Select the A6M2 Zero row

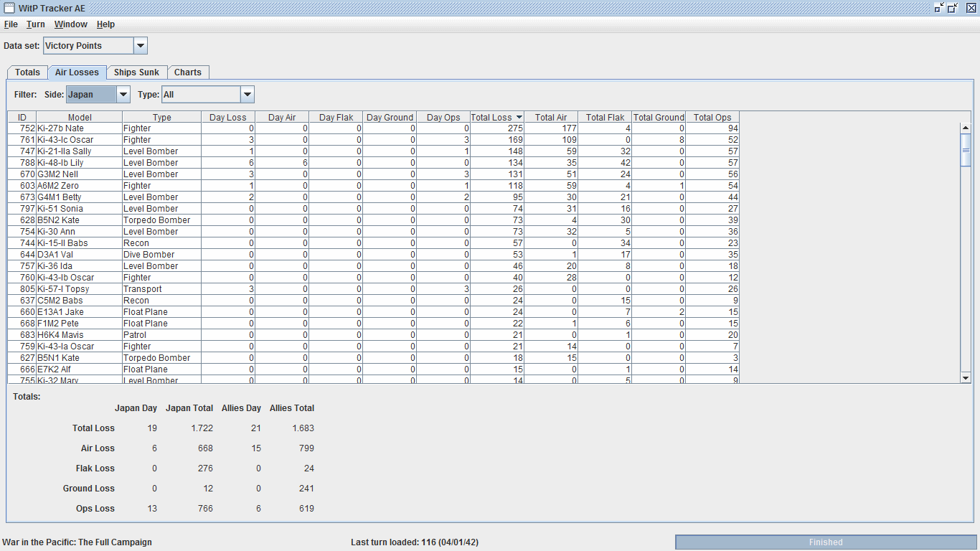click(374, 186)
